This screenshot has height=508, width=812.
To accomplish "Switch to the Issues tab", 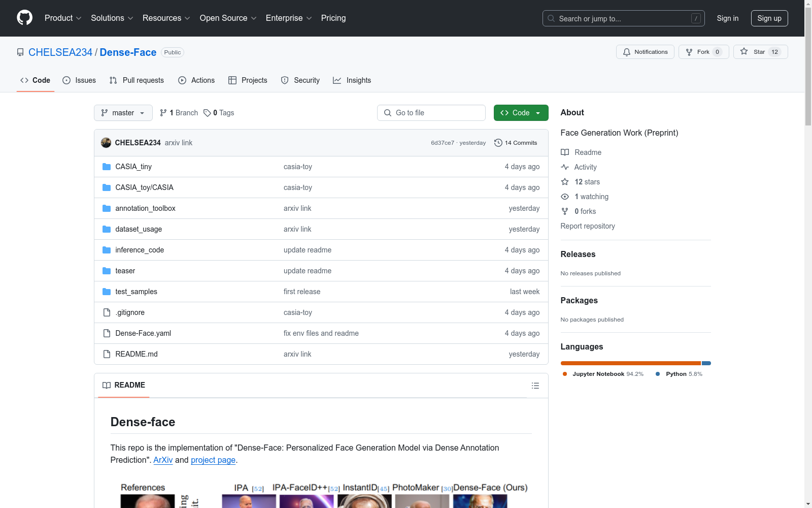I will [x=79, y=80].
